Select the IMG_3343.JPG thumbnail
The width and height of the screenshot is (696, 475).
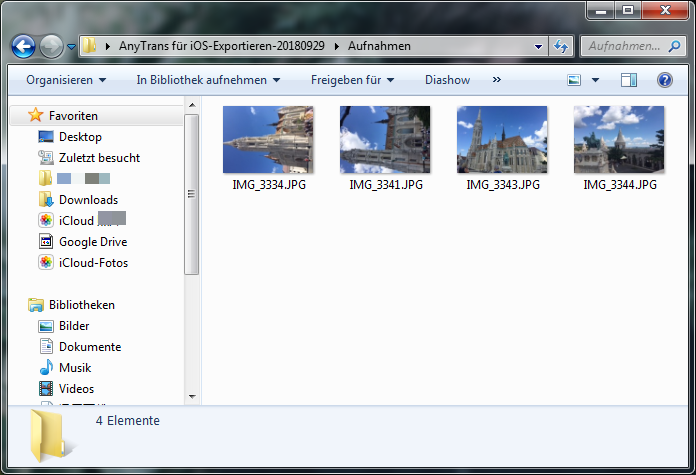point(502,140)
